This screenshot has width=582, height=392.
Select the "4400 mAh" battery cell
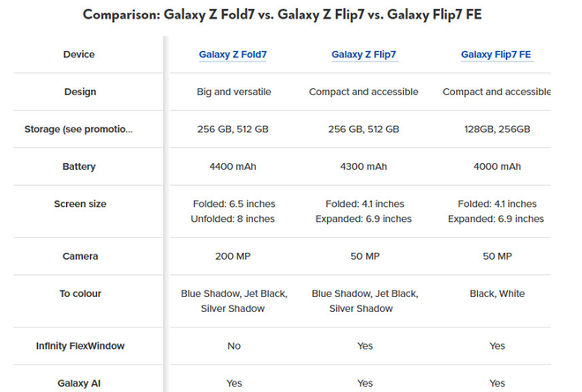click(x=234, y=166)
